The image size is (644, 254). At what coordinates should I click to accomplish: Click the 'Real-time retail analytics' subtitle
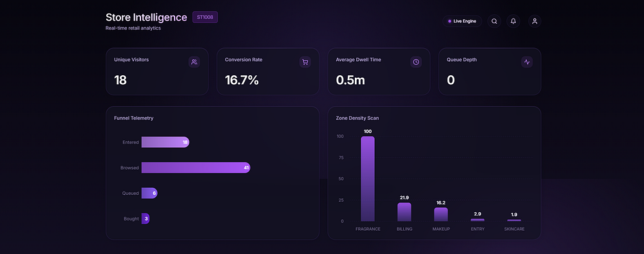(x=133, y=28)
